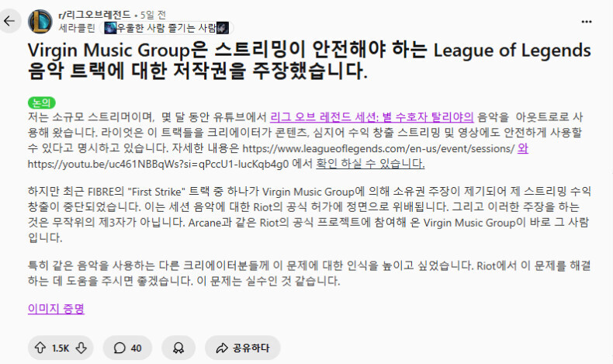Viewport: 613px width, 364px height.
Task: Give an award with the award icon
Action: coord(178,348)
